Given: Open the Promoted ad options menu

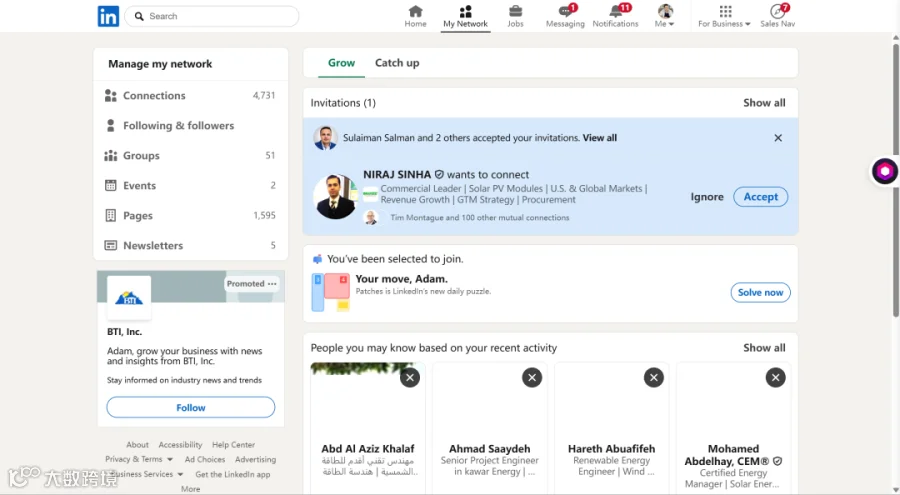Looking at the screenshot, I should [x=272, y=284].
